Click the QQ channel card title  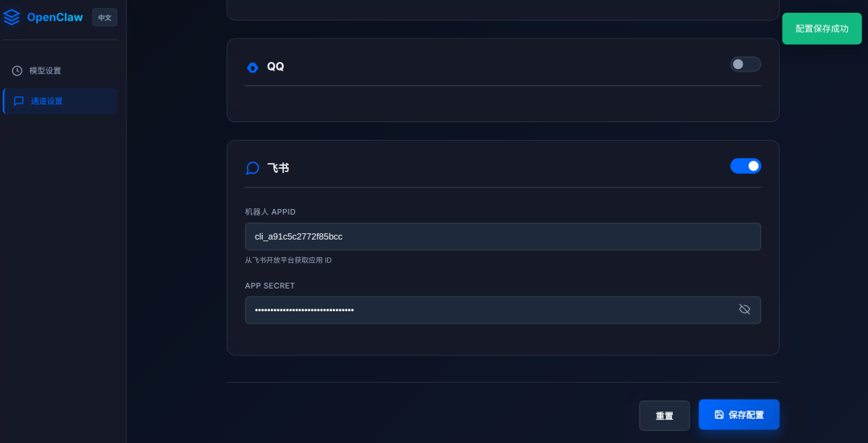(x=276, y=67)
